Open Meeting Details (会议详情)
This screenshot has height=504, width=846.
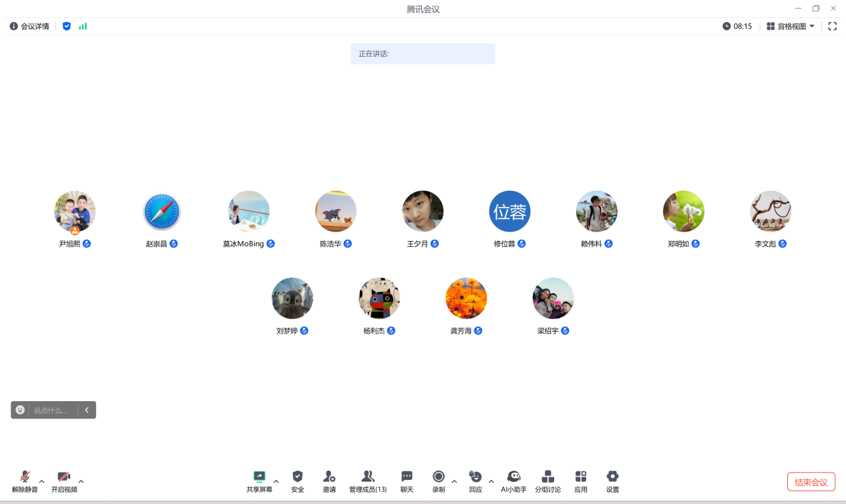[x=29, y=26]
